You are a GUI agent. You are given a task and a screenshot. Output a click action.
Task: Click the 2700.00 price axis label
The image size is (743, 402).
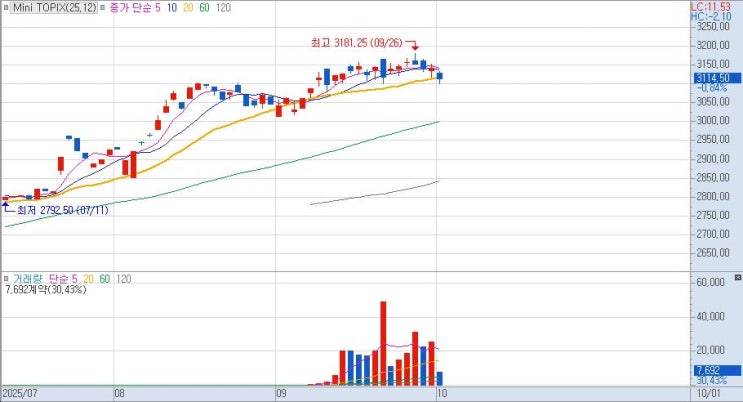click(713, 234)
